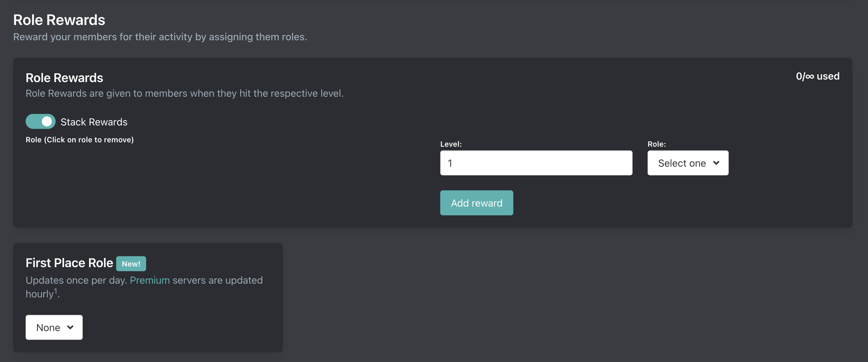Click the New! badge beside First Place Role
This screenshot has height=362, width=868.
[131, 264]
